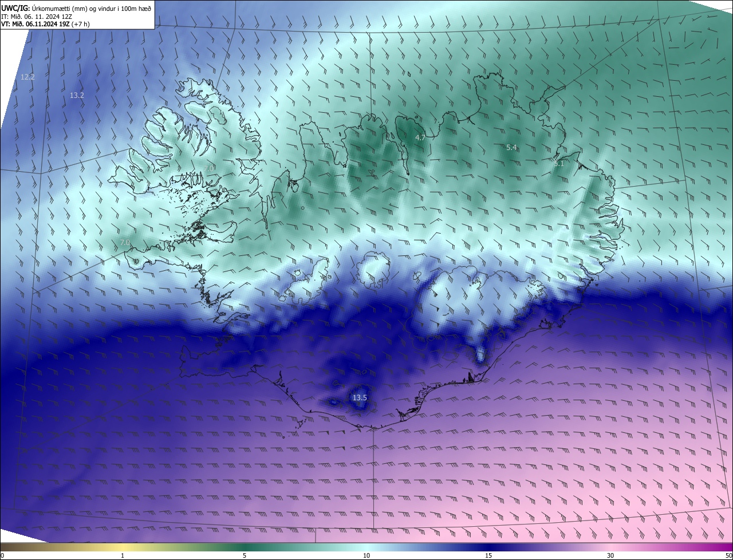Click the 0 tick label of the color scale
The image size is (733, 560).
pos(2,555)
